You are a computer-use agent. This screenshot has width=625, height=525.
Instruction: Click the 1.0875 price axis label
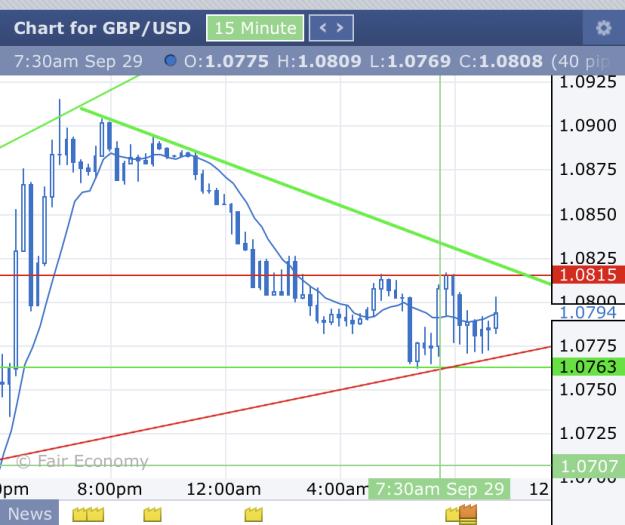[x=588, y=169]
